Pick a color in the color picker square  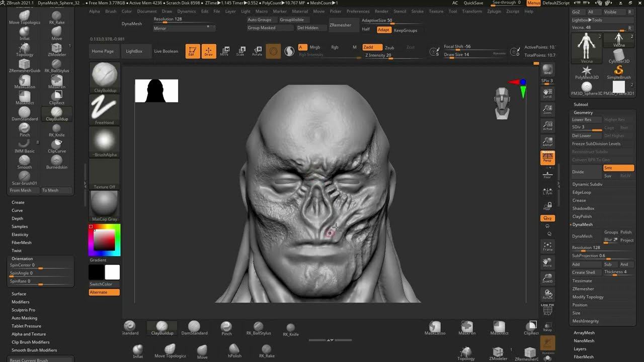[105, 241]
